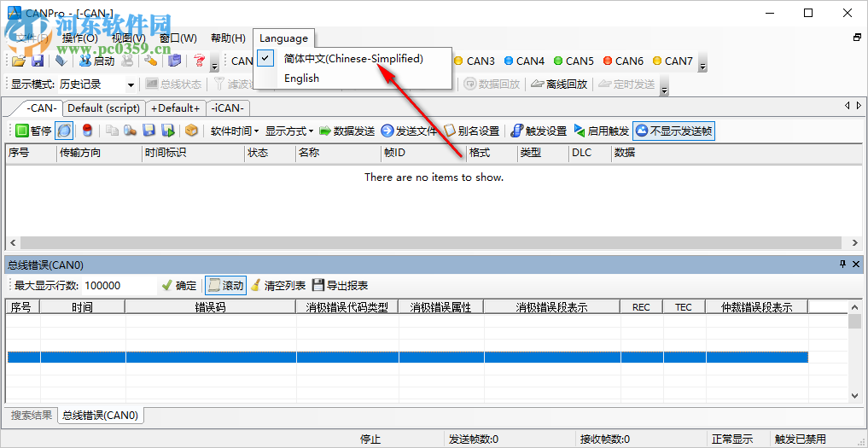Image resolution: width=868 pixels, height=448 pixels.
Task: Open the 窗口(W) window menu
Action: pyautogui.click(x=178, y=38)
